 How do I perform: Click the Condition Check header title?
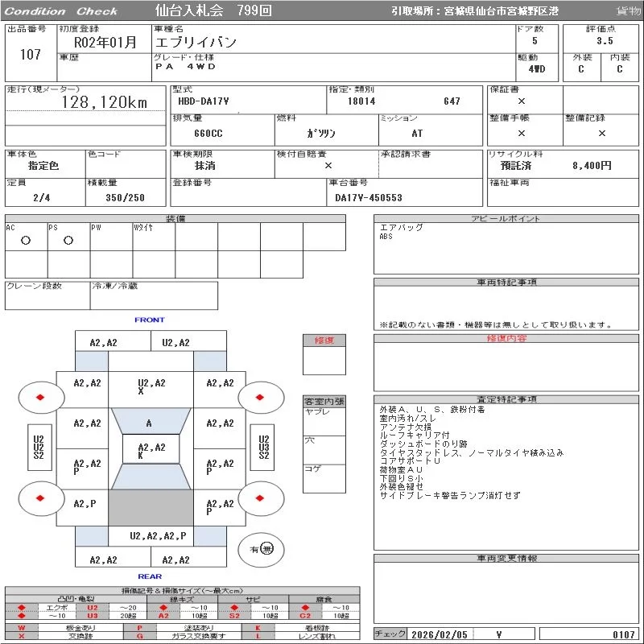point(61,10)
